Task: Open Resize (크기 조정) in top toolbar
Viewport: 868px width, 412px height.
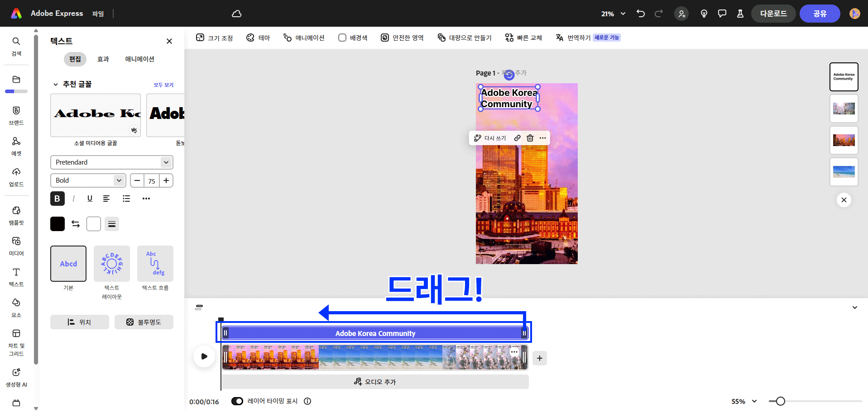Action: [214, 38]
